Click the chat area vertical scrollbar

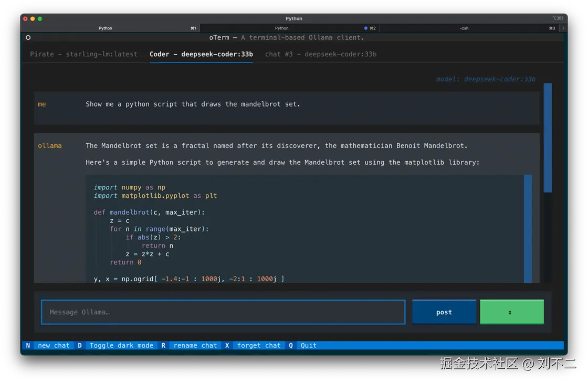coord(548,137)
